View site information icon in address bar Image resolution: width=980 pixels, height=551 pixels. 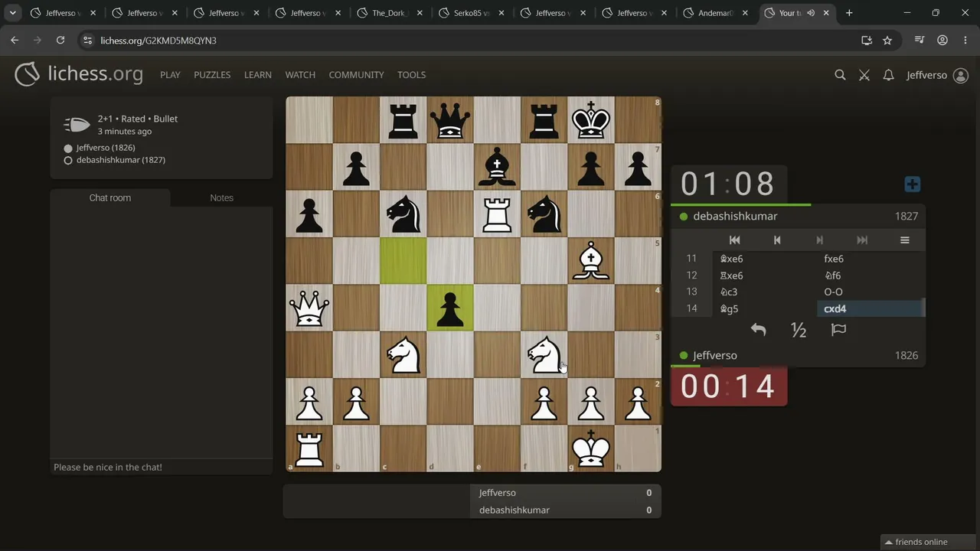pyautogui.click(x=87, y=41)
